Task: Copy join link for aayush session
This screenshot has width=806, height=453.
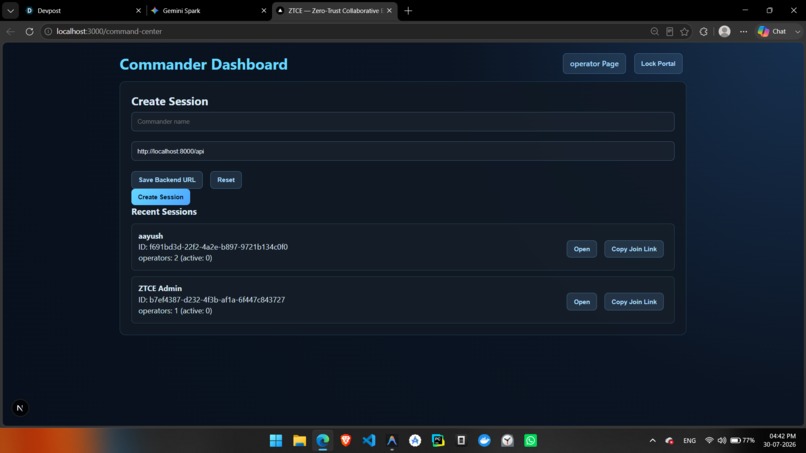Action: (634, 249)
